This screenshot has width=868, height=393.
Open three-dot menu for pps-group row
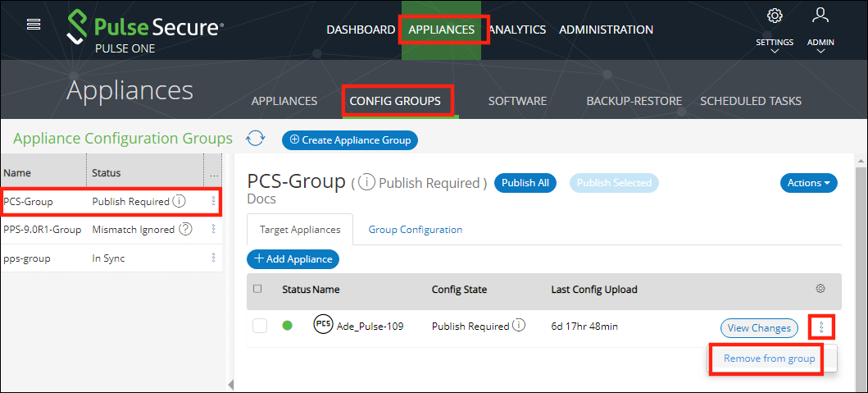(214, 257)
